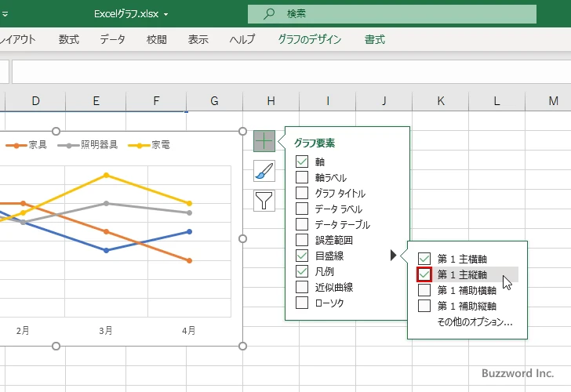Enable the データ ラベル checkbox
Image resolution: width=571 pixels, height=392 pixels.
302,209
